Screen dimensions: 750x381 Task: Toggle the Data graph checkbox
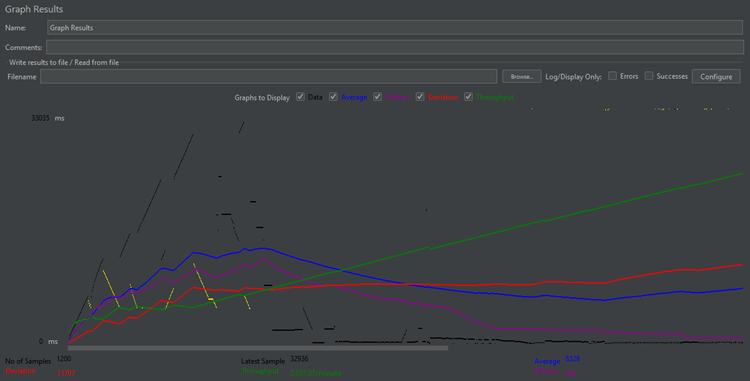click(x=300, y=97)
